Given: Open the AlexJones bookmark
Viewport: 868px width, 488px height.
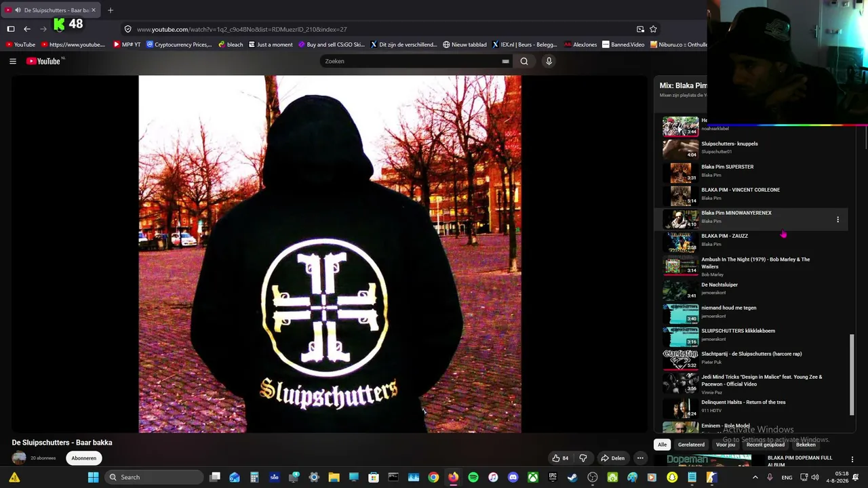Looking at the screenshot, I should coord(580,45).
